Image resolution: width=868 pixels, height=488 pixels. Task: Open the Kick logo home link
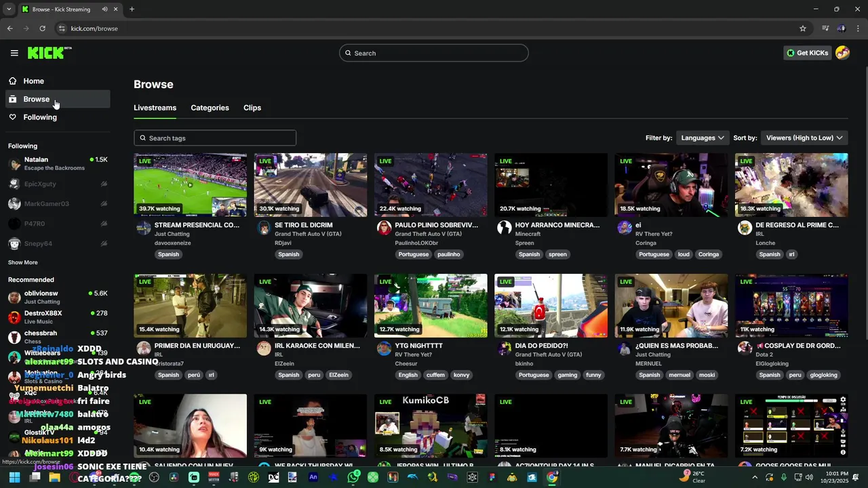tap(50, 53)
